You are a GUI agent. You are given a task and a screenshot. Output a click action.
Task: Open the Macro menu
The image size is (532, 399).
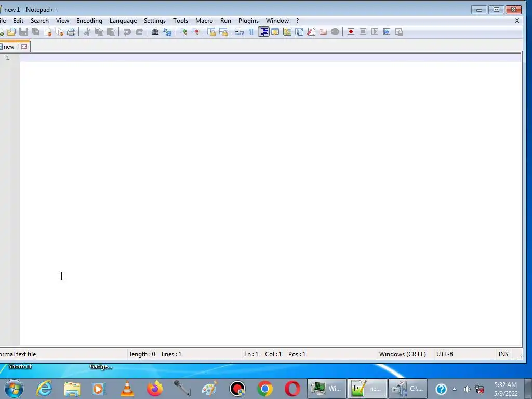(204, 21)
